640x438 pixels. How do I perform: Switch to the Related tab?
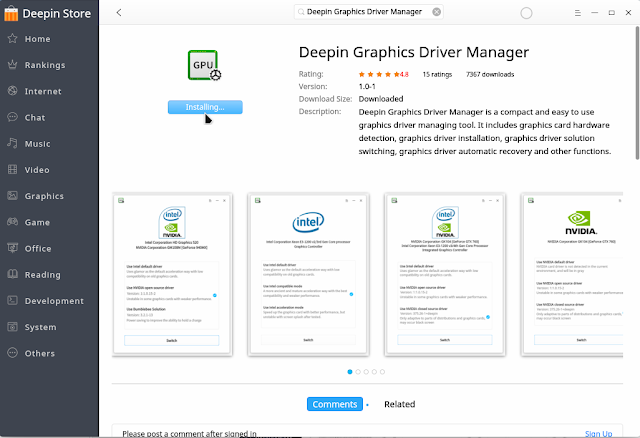[x=400, y=404]
